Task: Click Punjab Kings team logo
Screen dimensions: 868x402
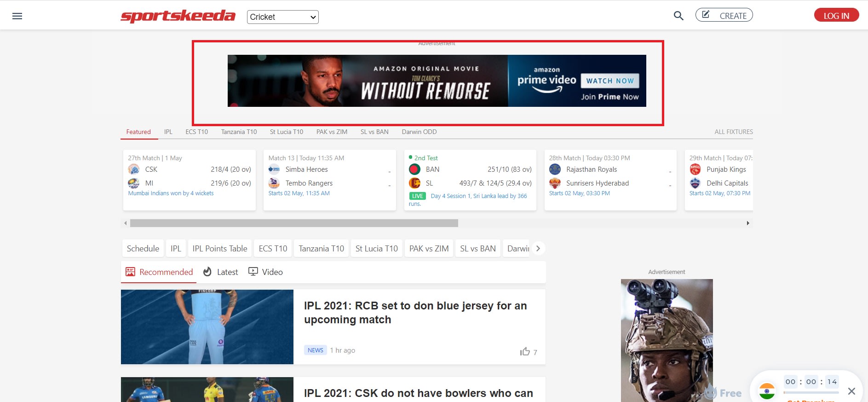Action: [x=695, y=169]
